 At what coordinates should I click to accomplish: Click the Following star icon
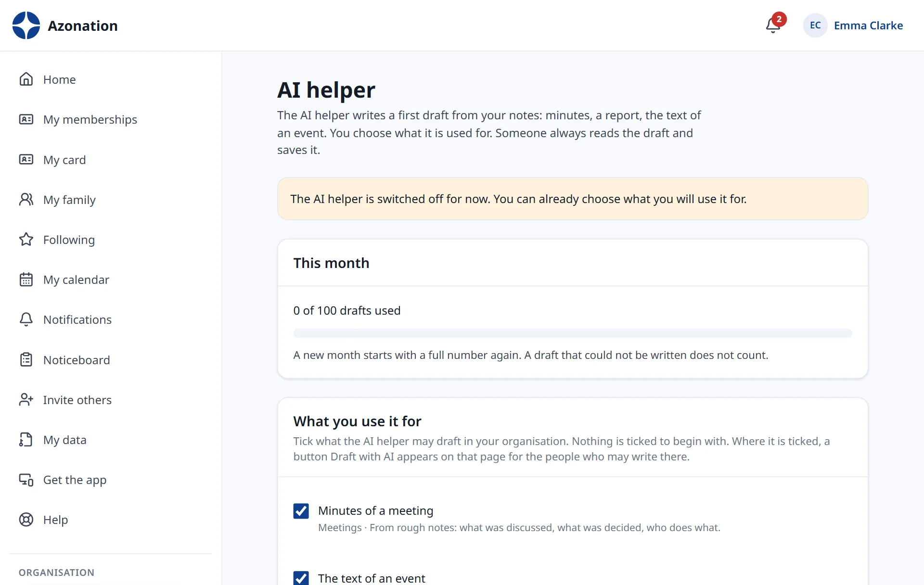26,239
